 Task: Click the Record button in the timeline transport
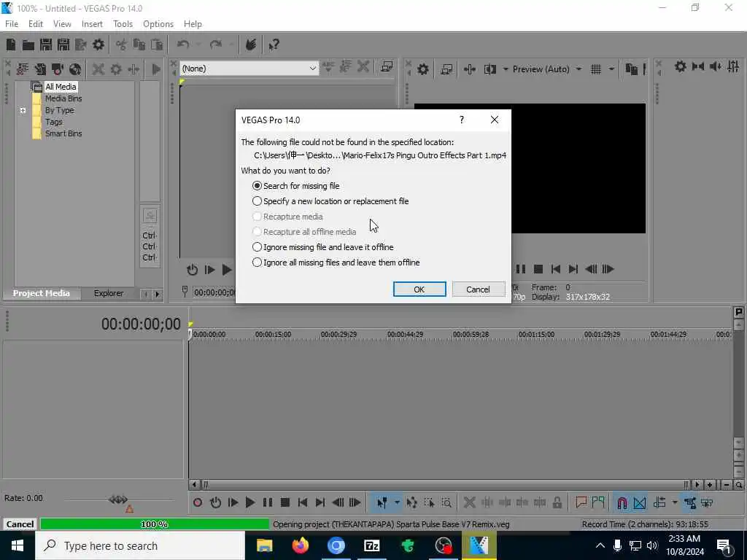[198, 502]
